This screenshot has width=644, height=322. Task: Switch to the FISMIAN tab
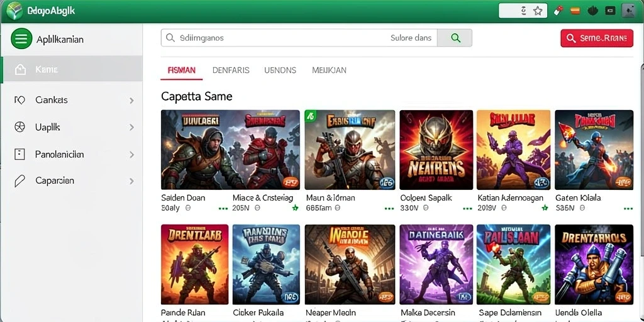182,70
